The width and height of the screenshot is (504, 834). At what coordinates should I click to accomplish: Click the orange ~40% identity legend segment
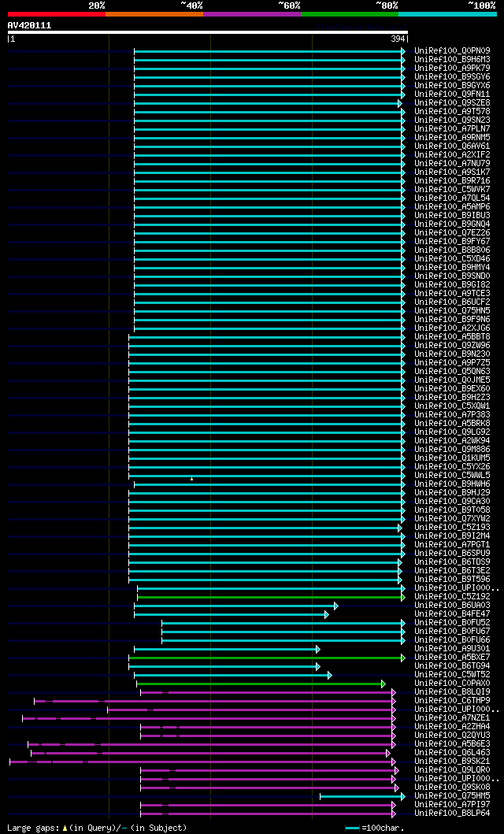click(x=154, y=14)
